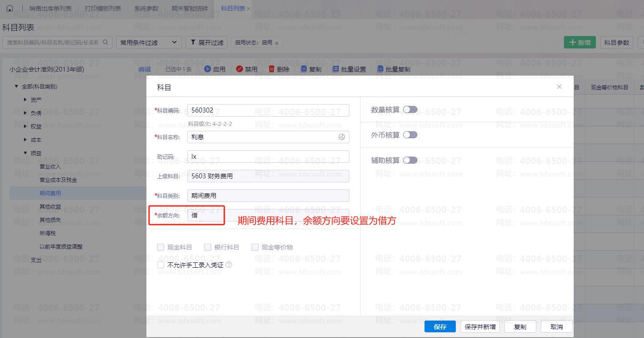The width and height of the screenshot is (644, 338).
Task: Click the 科目编码 input field
Action: [x=268, y=110]
